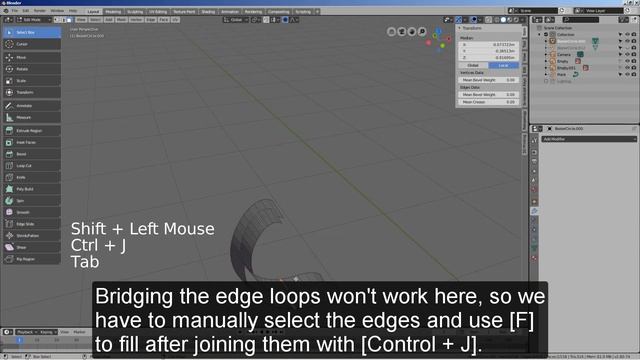Toggle visibility eye for Plane in outliner
Viewport: 640px width, 360px height.
pos(627,74)
